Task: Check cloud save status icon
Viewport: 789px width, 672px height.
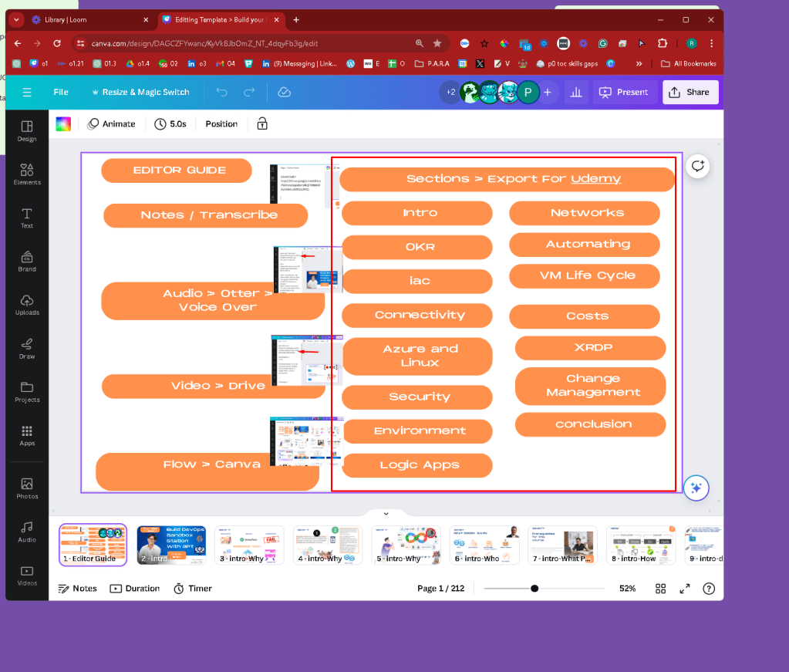Action: pos(285,92)
